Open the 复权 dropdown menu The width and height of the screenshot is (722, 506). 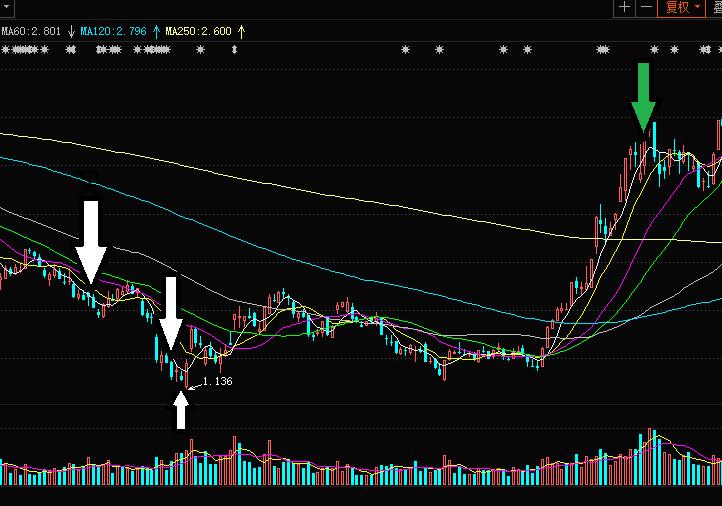click(681, 7)
